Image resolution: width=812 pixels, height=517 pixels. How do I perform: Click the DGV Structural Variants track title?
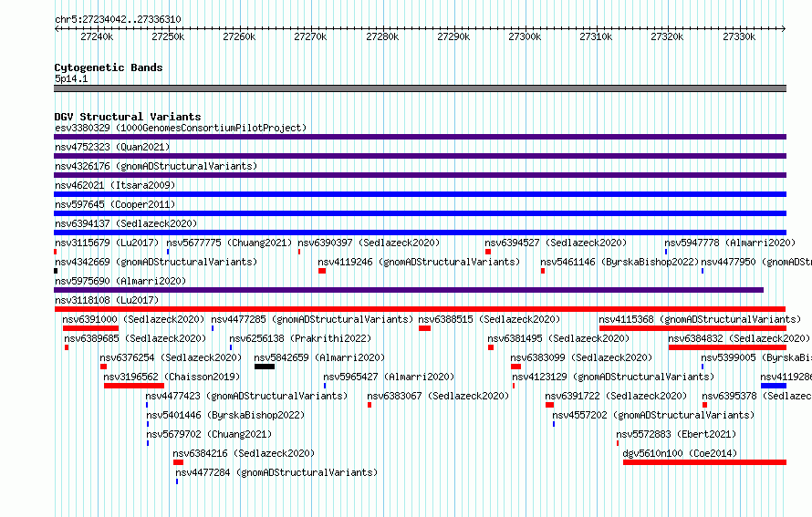(128, 117)
